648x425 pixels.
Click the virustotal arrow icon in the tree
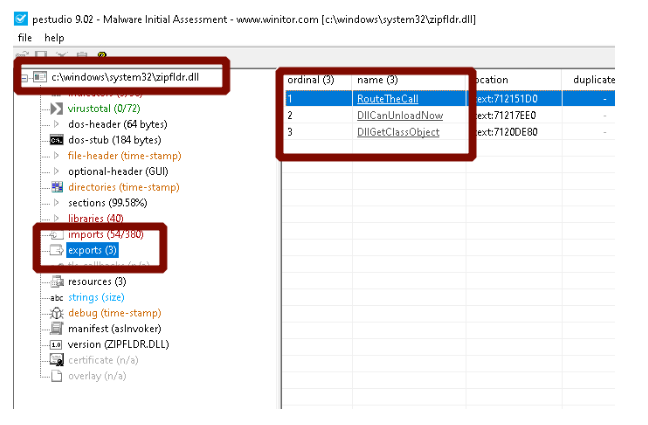coord(57,109)
